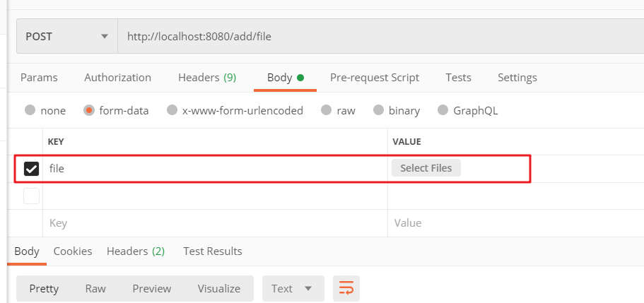Switch response view to Visualize

click(219, 289)
